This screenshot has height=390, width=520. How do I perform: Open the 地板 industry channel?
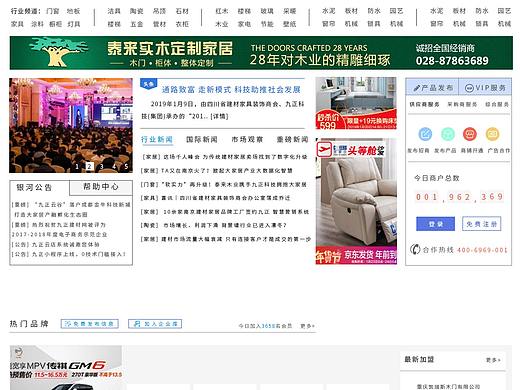(x=73, y=11)
